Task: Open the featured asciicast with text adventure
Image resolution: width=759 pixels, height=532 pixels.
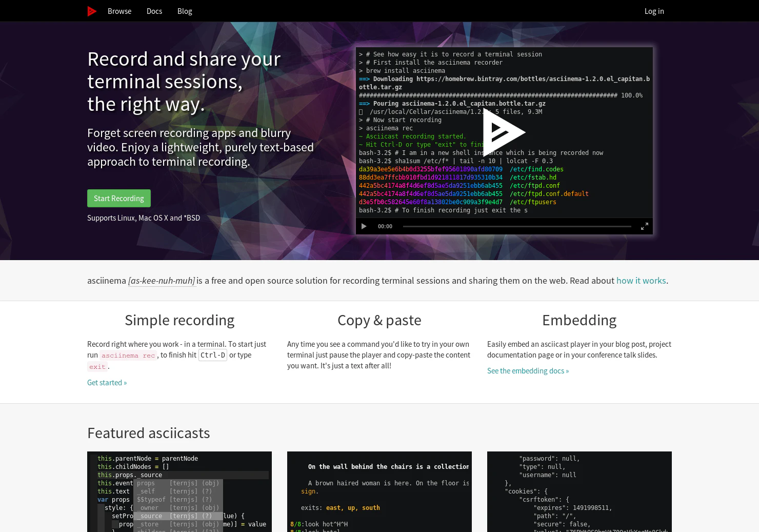Action: click(x=379, y=491)
